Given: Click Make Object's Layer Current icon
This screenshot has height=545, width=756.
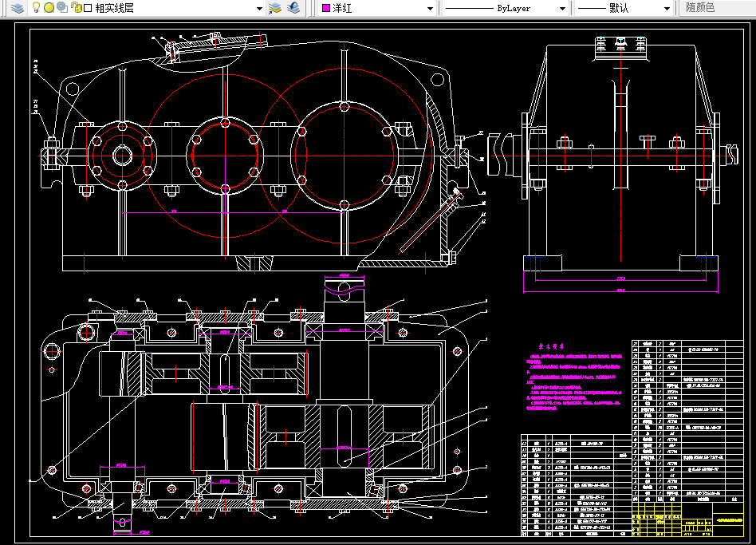Looking at the screenshot, I should tap(275, 8).
